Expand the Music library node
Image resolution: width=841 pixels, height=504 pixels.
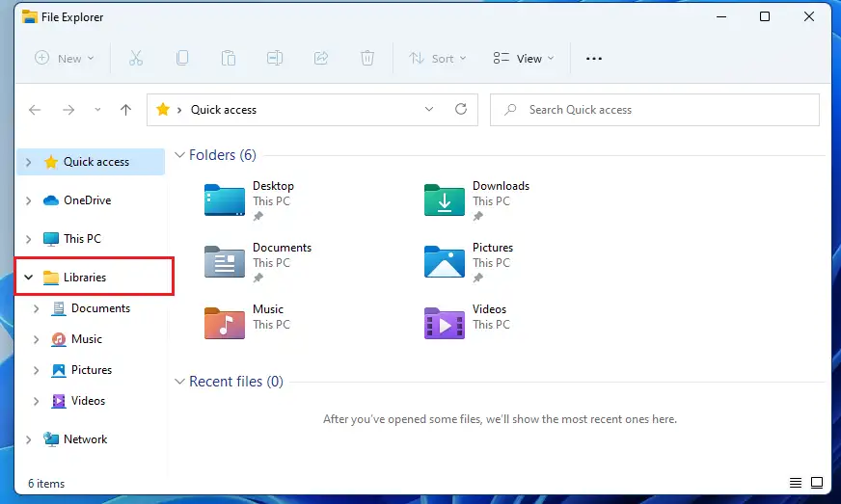coord(36,339)
